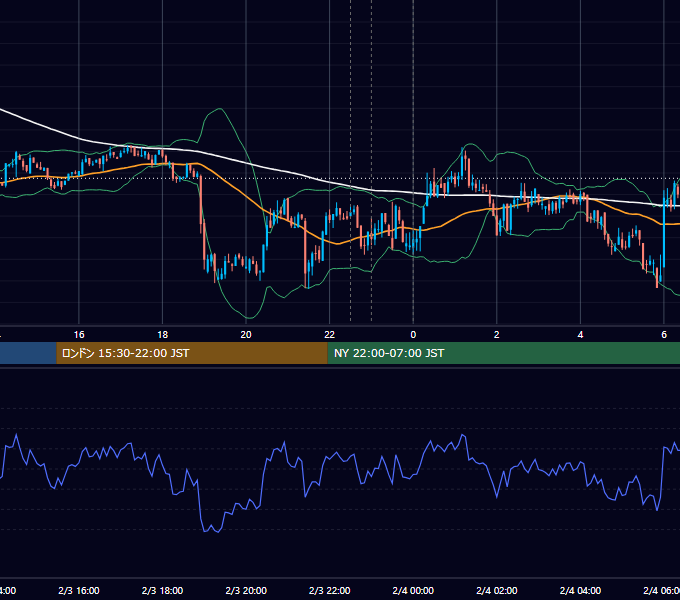Click the 18 hour label on the chart axis
Viewport: 680px width, 600px height.
pyautogui.click(x=163, y=335)
